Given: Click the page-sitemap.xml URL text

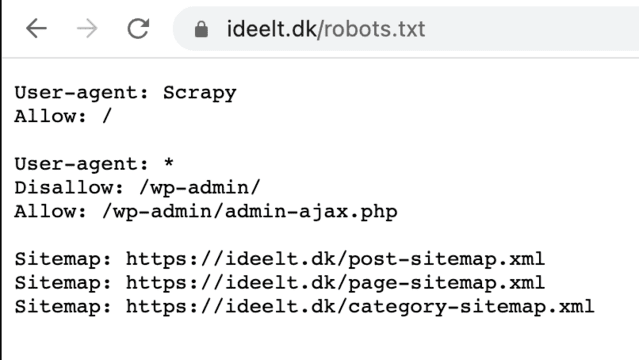Looking at the screenshot, I should click(335, 283).
